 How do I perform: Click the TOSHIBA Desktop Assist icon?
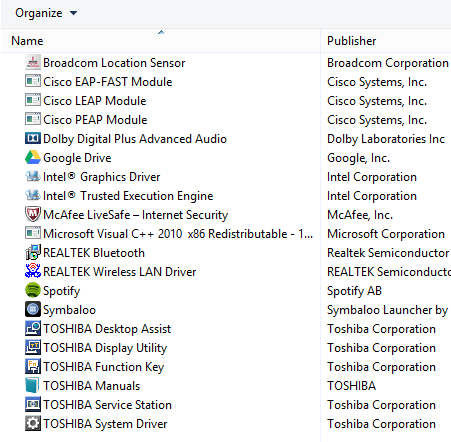pos(33,328)
